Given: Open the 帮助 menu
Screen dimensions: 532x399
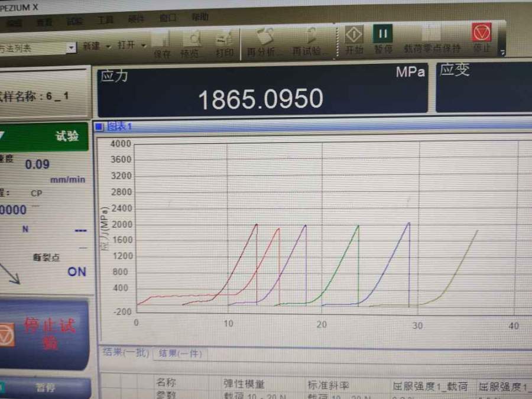Looking at the screenshot, I should click(200, 17).
